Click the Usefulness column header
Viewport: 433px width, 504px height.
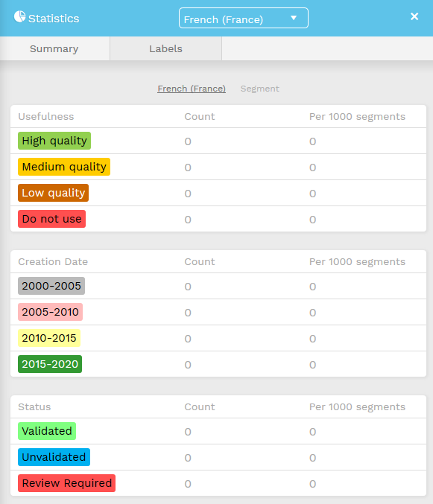tap(46, 116)
